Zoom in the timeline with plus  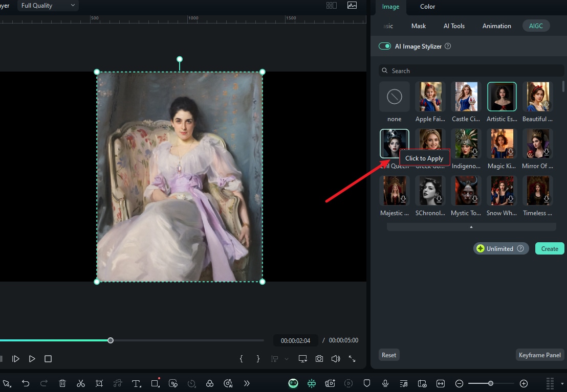[x=524, y=383]
